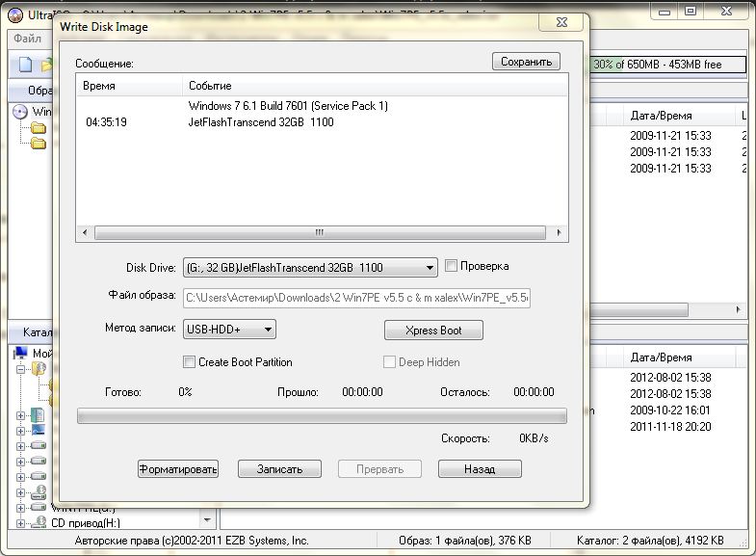Image resolution: width=756 pixels, height=556 pixels.
Task: Close the Write Disk Image dialog
Action: tap(561, 22)
